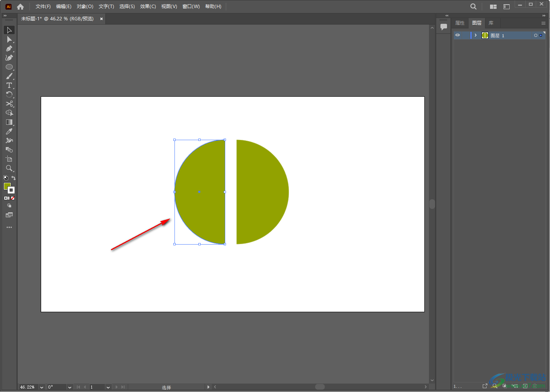This screenshot has height=392, width=550.
Task: Click the search magnifier in top bar
Action: coord(474,7)
